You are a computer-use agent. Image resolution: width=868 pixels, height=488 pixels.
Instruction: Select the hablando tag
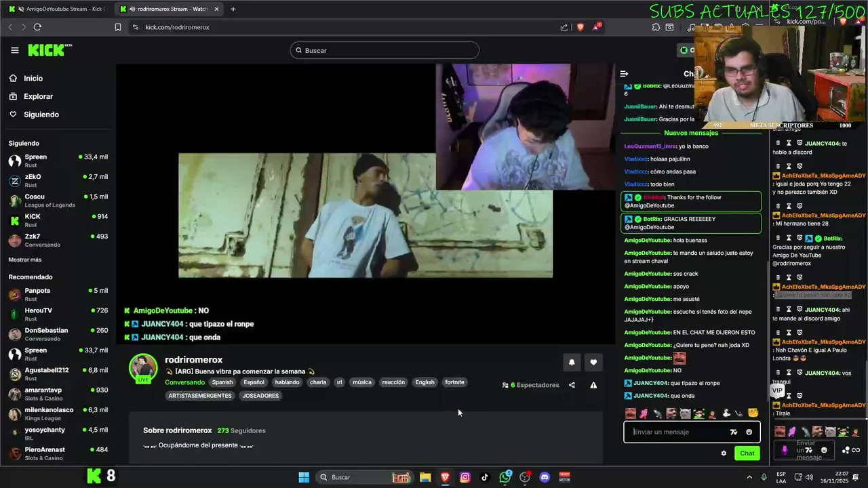(287, 382)
